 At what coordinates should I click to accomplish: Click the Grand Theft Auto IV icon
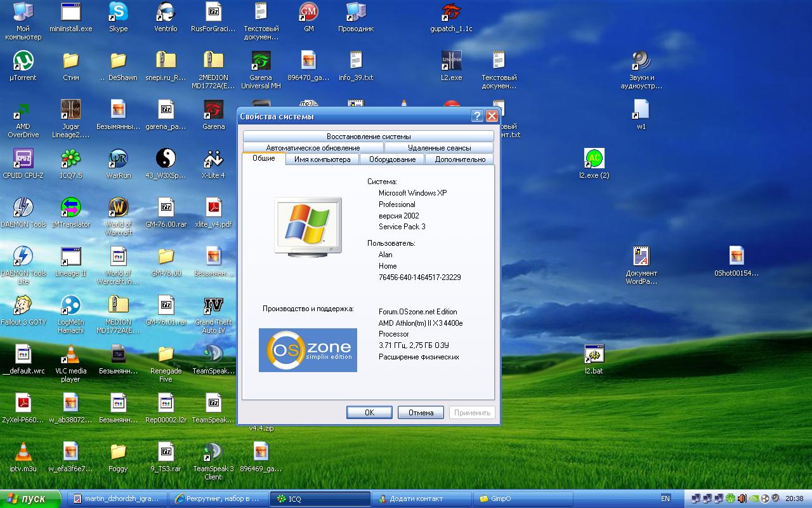[213, 314]
